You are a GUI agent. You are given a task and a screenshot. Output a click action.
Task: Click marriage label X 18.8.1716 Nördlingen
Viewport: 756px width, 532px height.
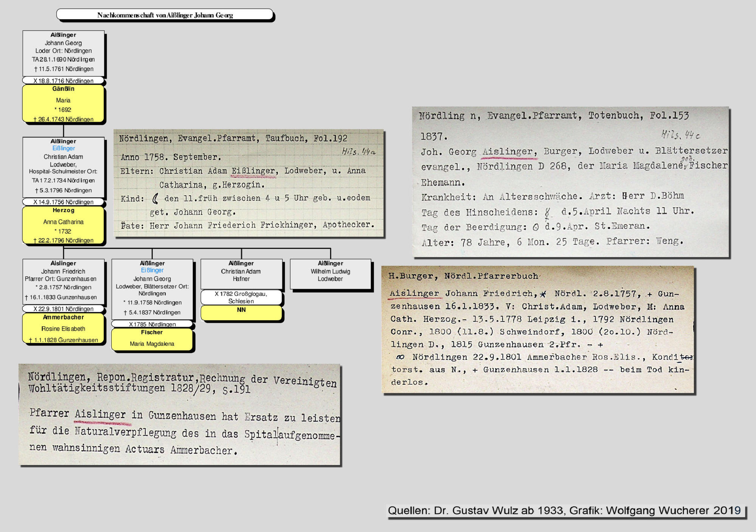click(x=64, y=81)
